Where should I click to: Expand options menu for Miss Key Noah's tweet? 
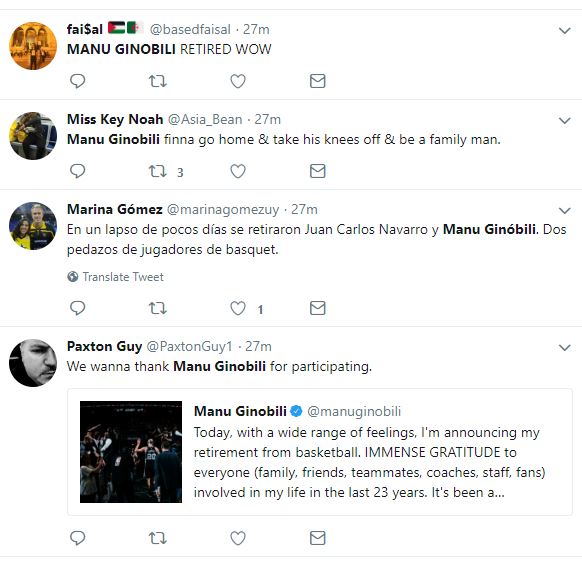tap(565, 121)
